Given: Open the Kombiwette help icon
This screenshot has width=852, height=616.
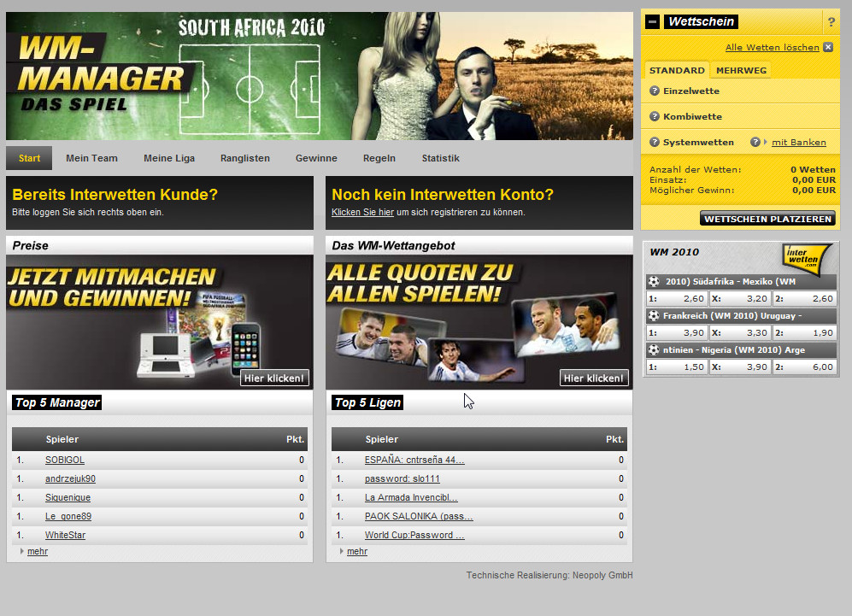Looking at the screenshot, I should click(x=655, y=116).
